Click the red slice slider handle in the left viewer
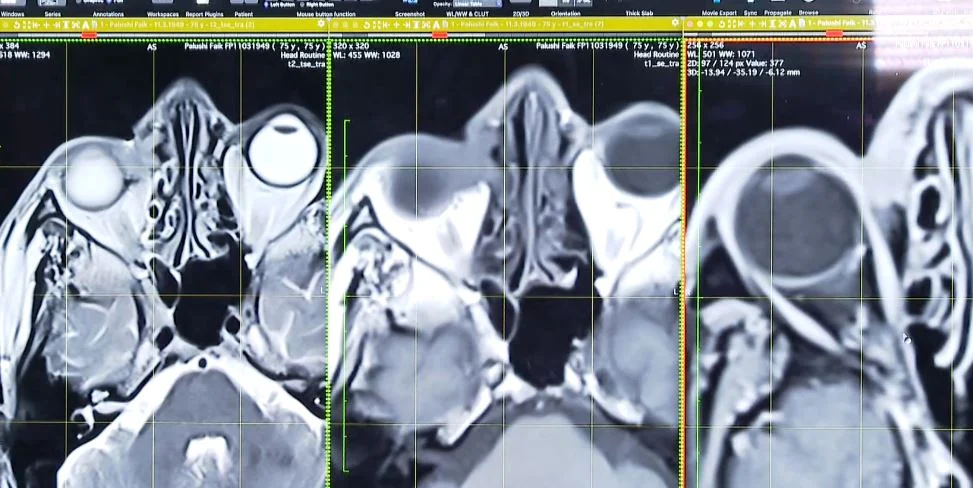The width and height of the screenshot is (973, 488). tap(89, 35)
